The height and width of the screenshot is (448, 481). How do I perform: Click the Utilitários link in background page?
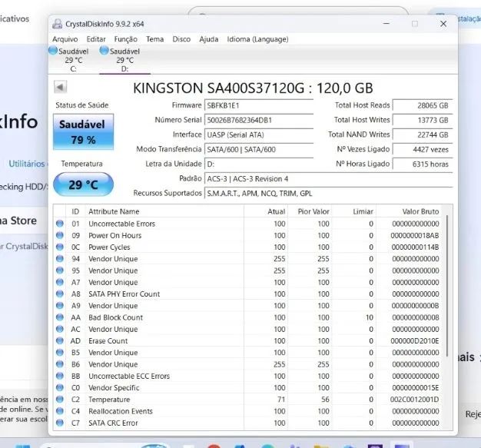[x=27, y=164]
